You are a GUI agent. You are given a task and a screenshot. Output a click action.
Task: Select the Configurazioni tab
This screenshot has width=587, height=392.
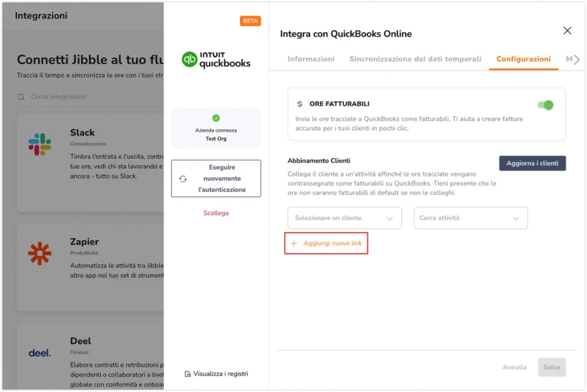[524, 59]
